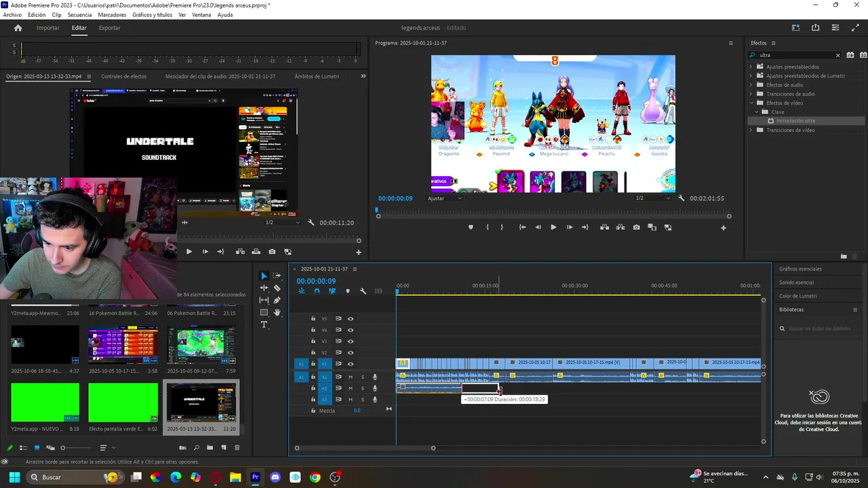The image size is (868, 488).
Task: Mute audio track A1
Action: coord(351,377)
